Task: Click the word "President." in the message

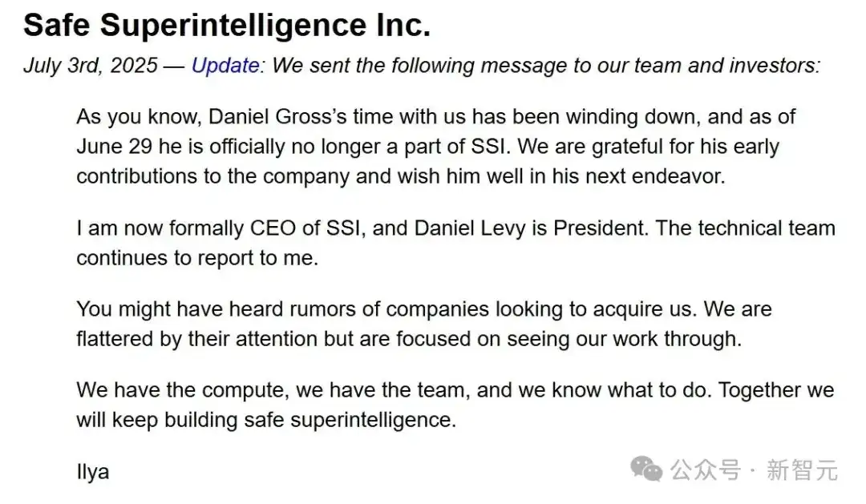Action: click(x=601, y=228)
